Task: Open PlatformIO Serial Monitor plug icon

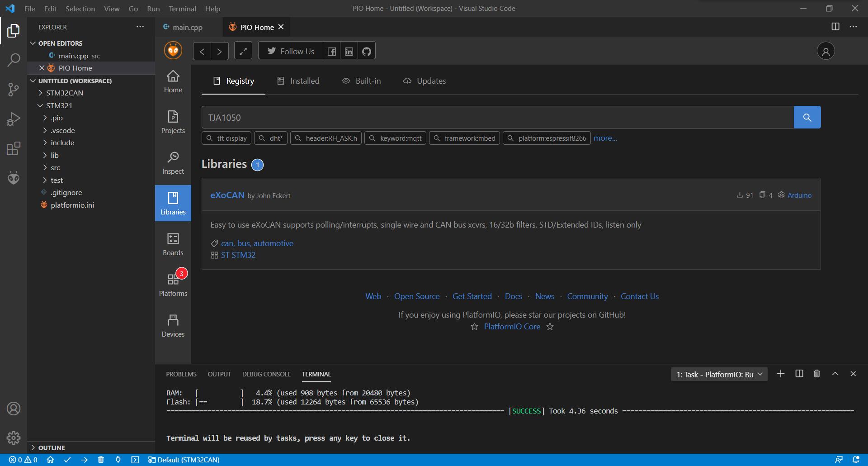Action: [118, 460]
